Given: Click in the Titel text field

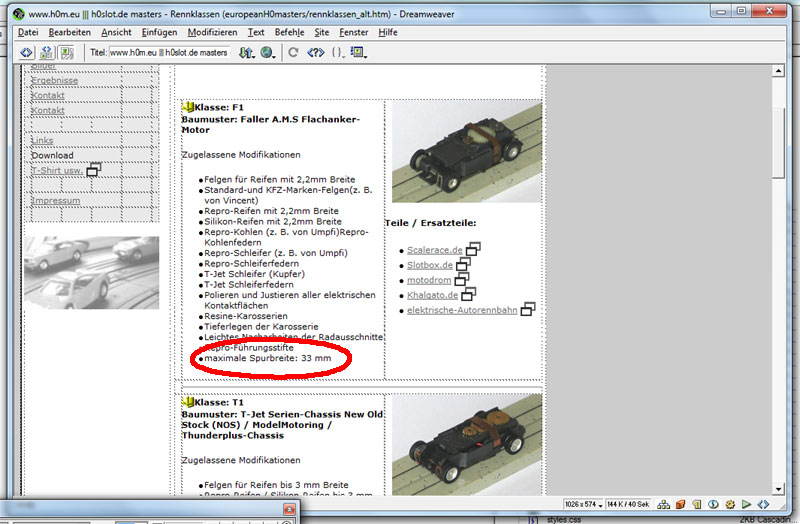Looking at the screenshot, I should 169,52.
